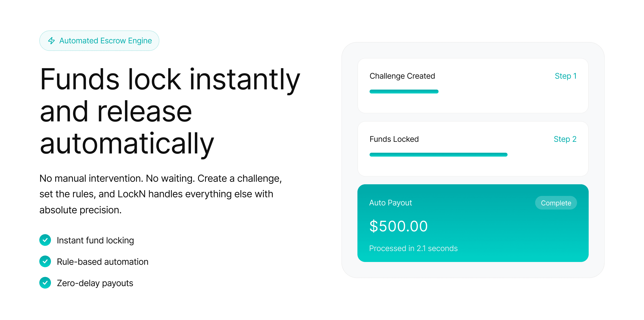This screenshot has height=320, width=644.
Task: Click the Automated Escrow Engine badge
Action: (x=99, y=40)
